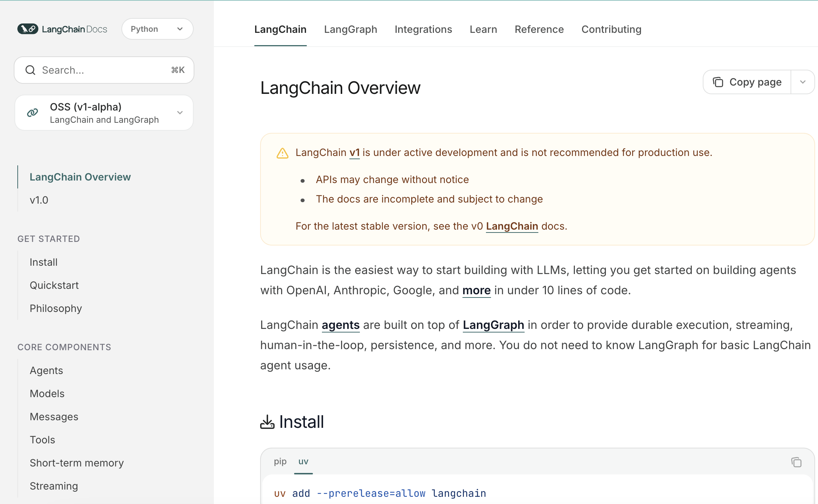This screenshot has width=818, height=504.
Task: Click the search magnifier icon
Action: [x=30, y=70]
